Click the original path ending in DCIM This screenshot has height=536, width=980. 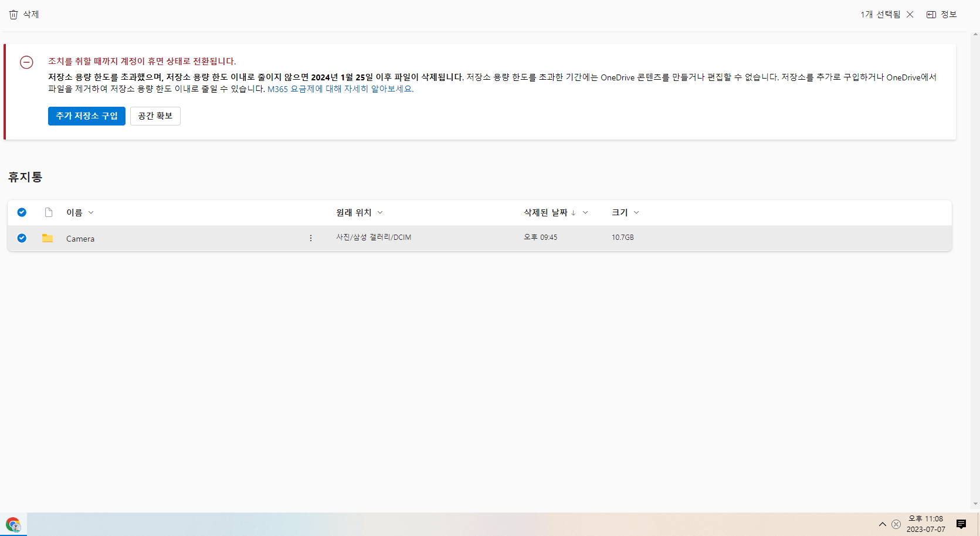click(374, 238)
